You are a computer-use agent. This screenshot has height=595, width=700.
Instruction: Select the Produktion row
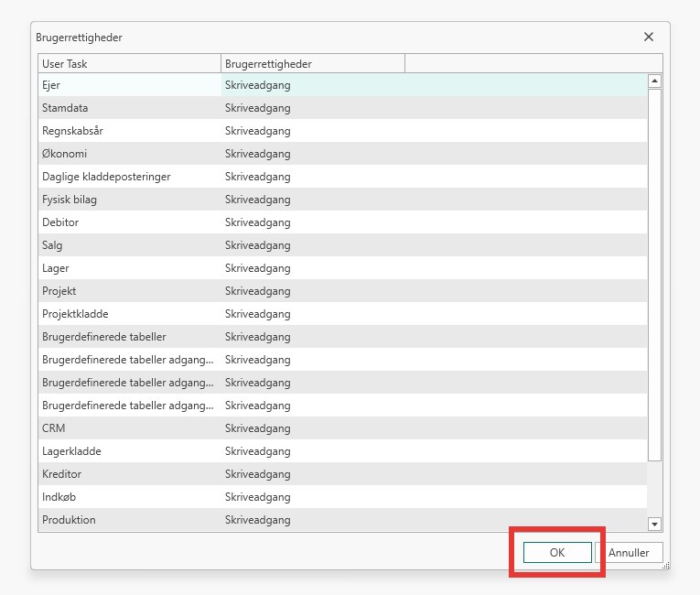point(342,520)
